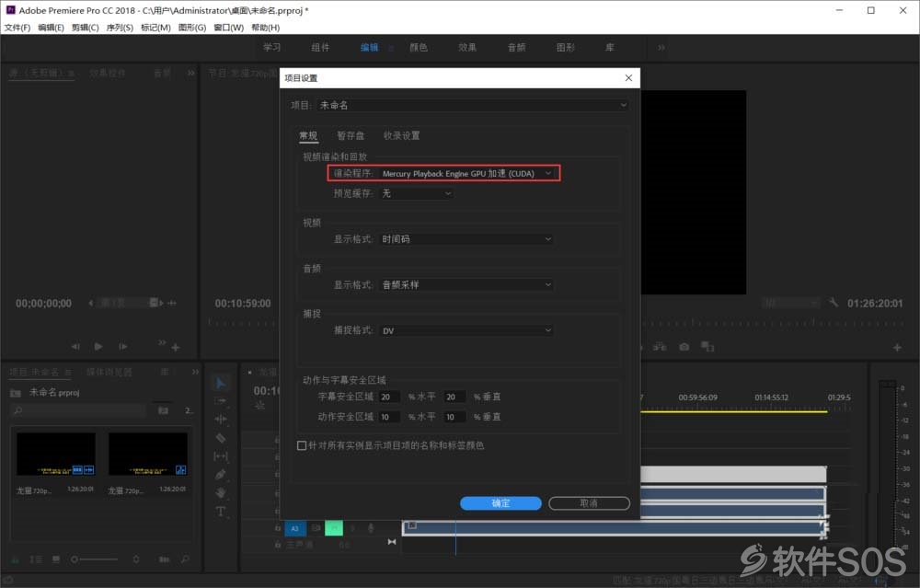Open Source monitor button editor plus icon

click(x=176, y=348)
